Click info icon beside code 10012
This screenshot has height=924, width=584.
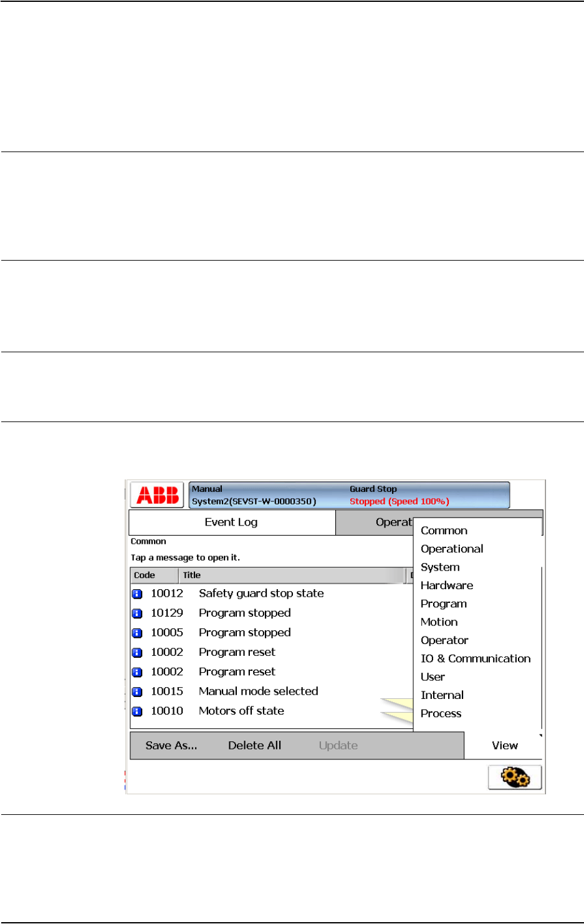137,594
